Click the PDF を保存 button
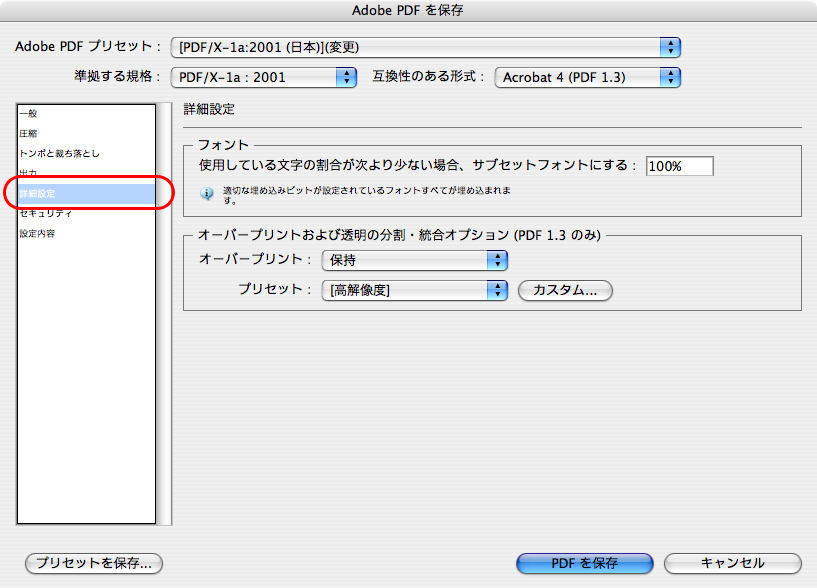The height and width of the screenshot is (588, 817). 585,564
